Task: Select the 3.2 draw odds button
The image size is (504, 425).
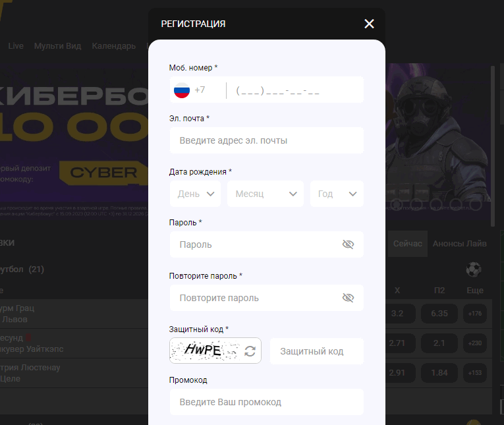Action: coord(397,314)
